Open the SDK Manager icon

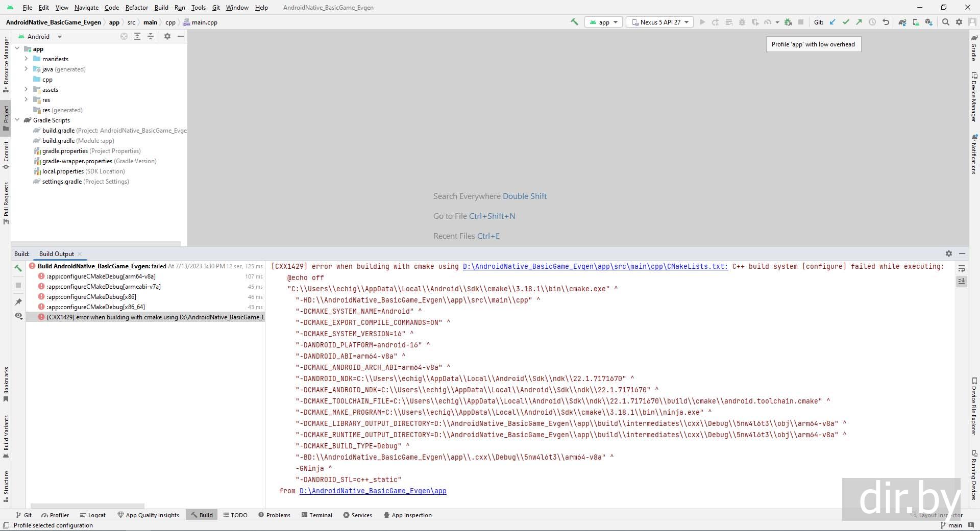928,22
